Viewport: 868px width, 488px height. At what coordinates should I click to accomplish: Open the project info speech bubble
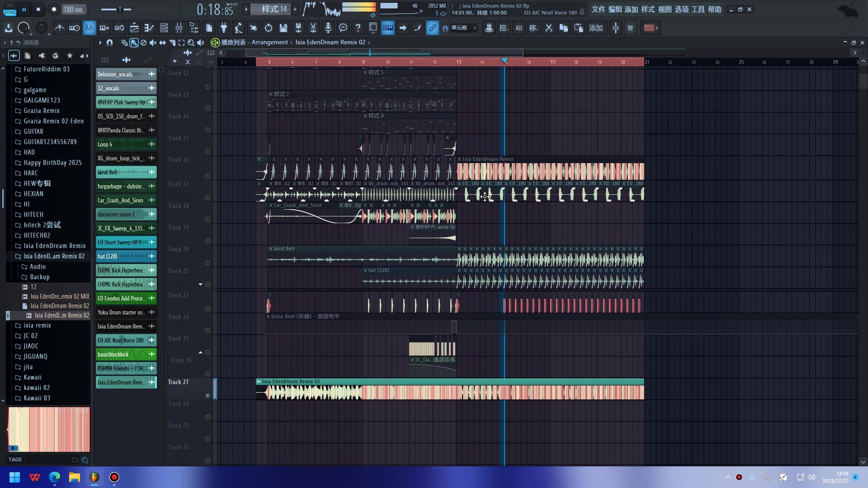(343, 28)
